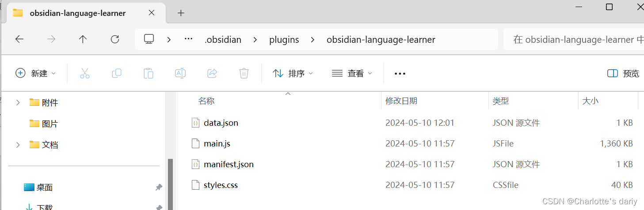The height and width of the screenshot is (210, 644).
Task: Navigate to plugins in breadcrumb
Action: (284, 40)
